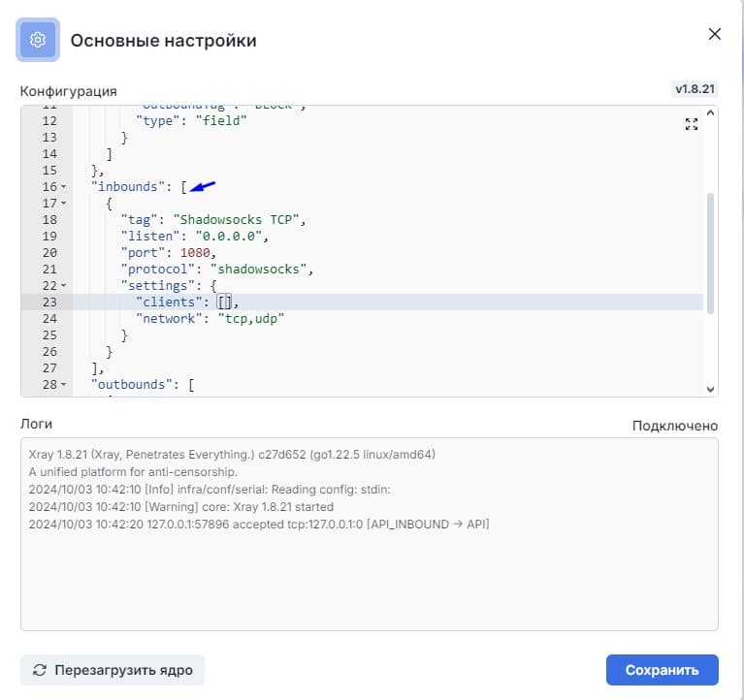Close the Основные настройки dialog
The width and height of the screenshot is (744, 700).
[715, 34]
